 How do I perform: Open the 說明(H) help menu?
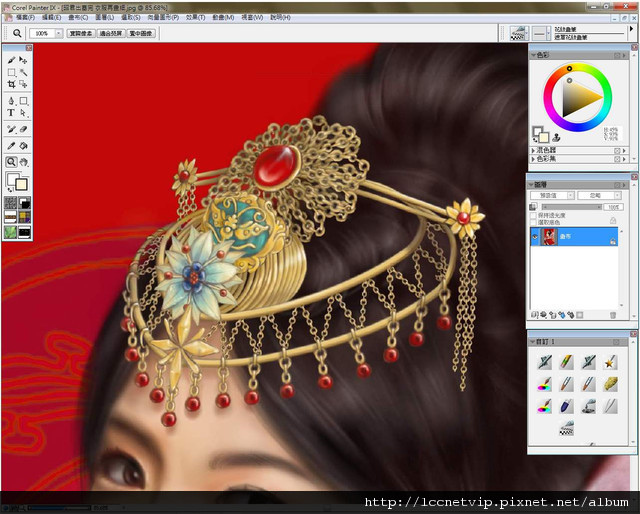coord(280,18)
